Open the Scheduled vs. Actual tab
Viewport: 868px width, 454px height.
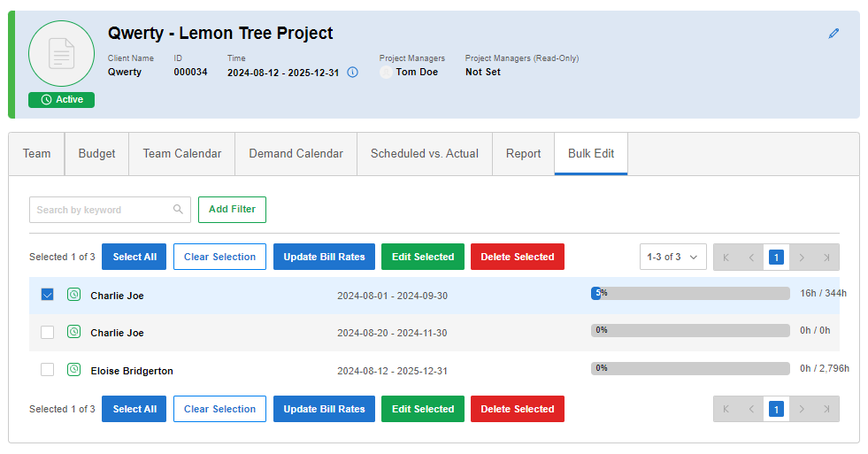(425, 154)
